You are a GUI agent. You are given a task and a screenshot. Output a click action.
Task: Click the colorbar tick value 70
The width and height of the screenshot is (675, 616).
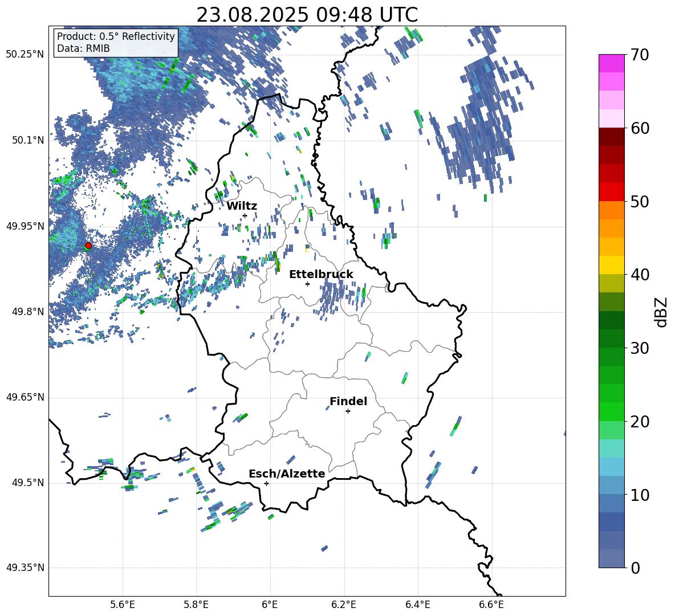pyautogui.click(x=640, y=55)
